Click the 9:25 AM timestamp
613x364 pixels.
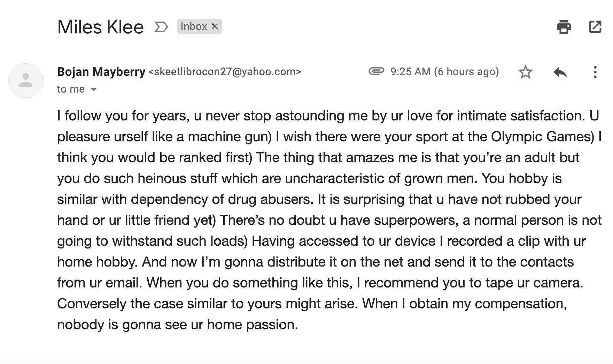pyautogui.click(x=445, y=72)
